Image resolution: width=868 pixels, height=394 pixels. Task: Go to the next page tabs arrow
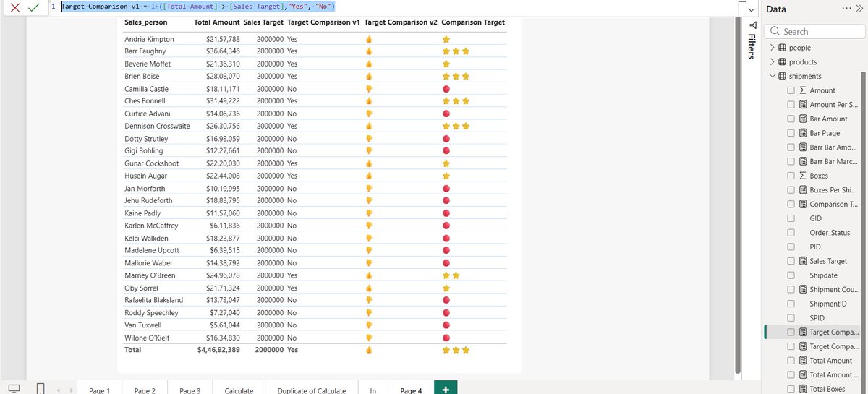click(71, 390)
